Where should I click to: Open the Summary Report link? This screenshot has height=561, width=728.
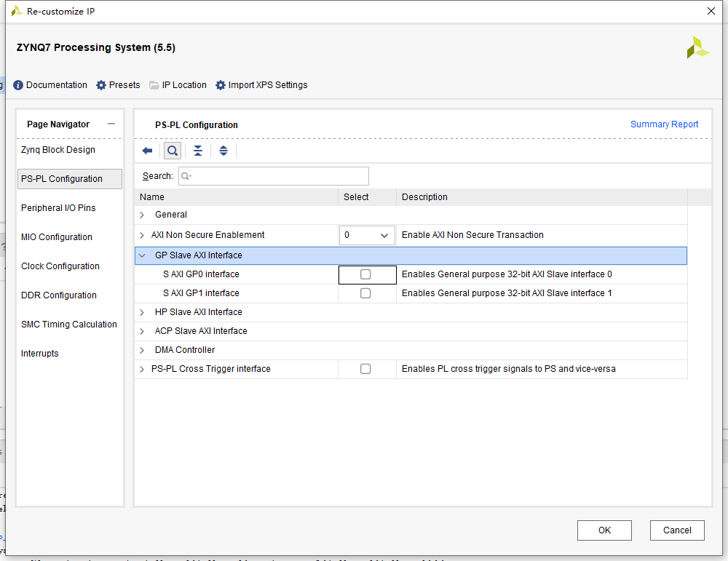(664, 124)
